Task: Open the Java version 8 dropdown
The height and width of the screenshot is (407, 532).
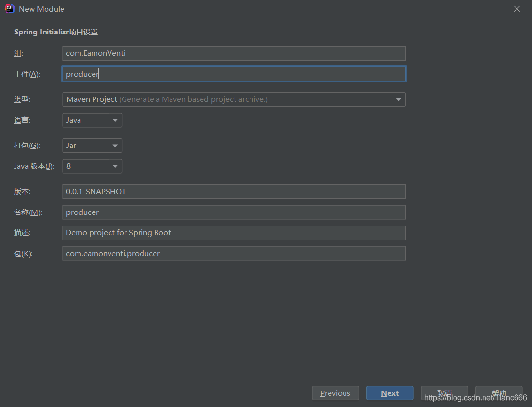Action: click(x=92, y=166)
